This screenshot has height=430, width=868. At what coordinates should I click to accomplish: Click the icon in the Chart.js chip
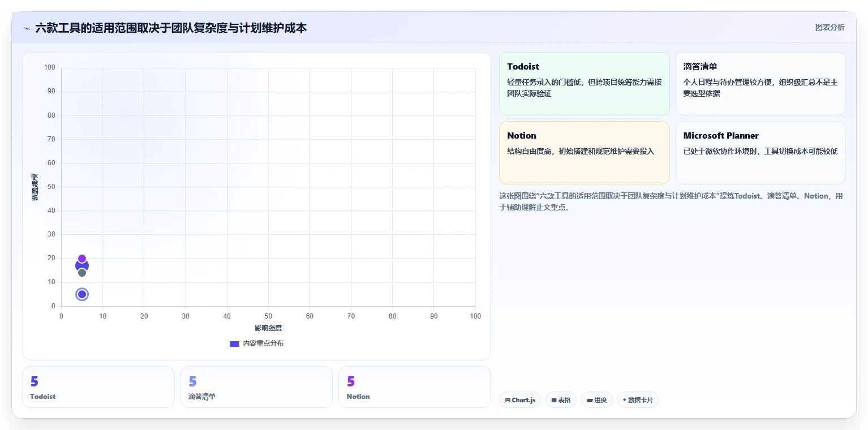pyautogui.click(x=508, y=400)
